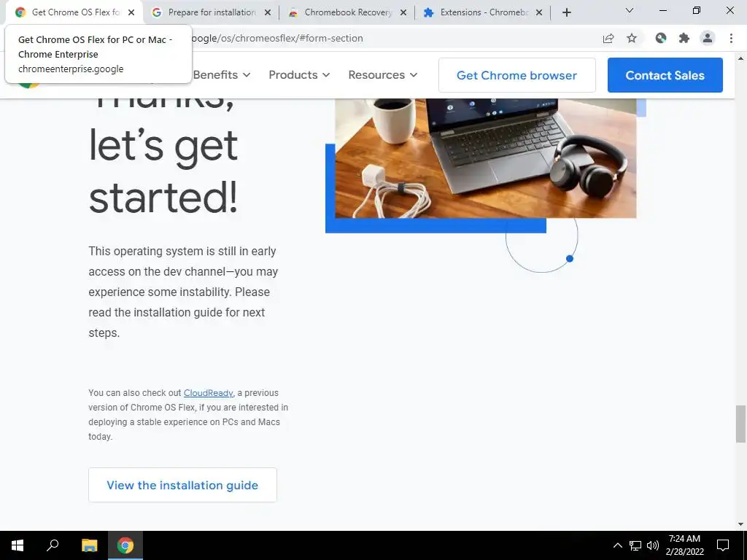Click the laptop and headphones image

[x=485, y=158]
